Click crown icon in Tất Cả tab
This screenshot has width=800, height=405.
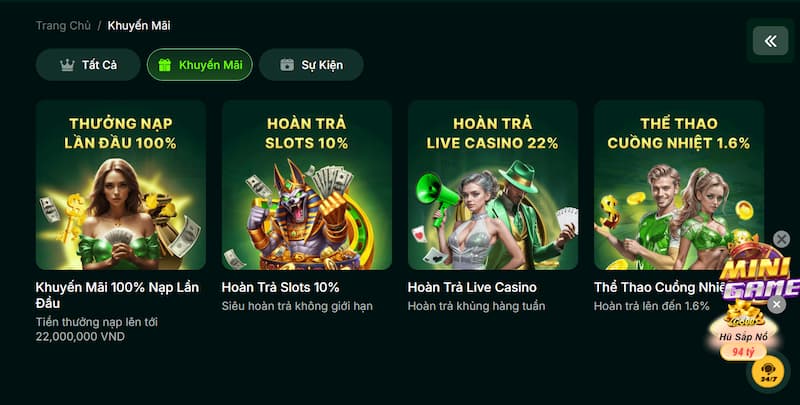pyautogui.click(x=67, y=65)
